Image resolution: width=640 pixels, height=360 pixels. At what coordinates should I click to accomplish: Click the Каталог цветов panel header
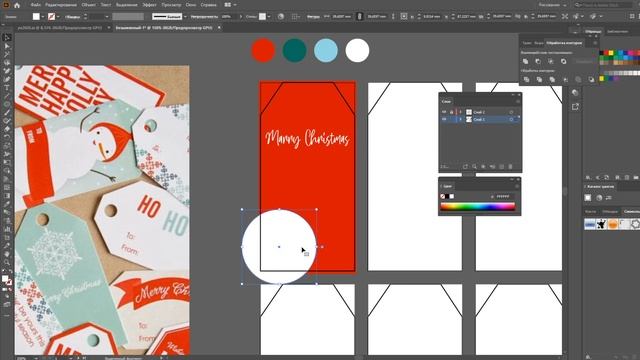600,187
